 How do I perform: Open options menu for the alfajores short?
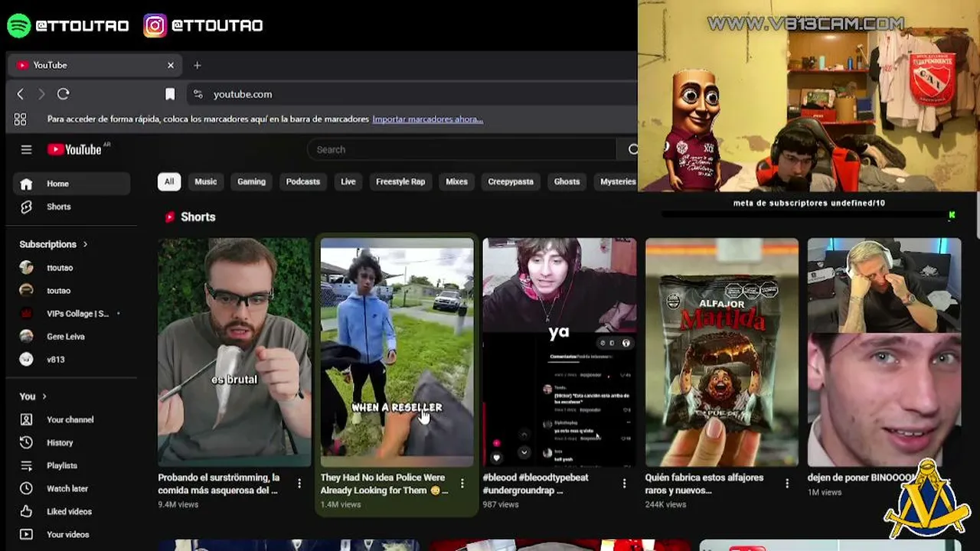pyautogui.click(x=787, y=484)
